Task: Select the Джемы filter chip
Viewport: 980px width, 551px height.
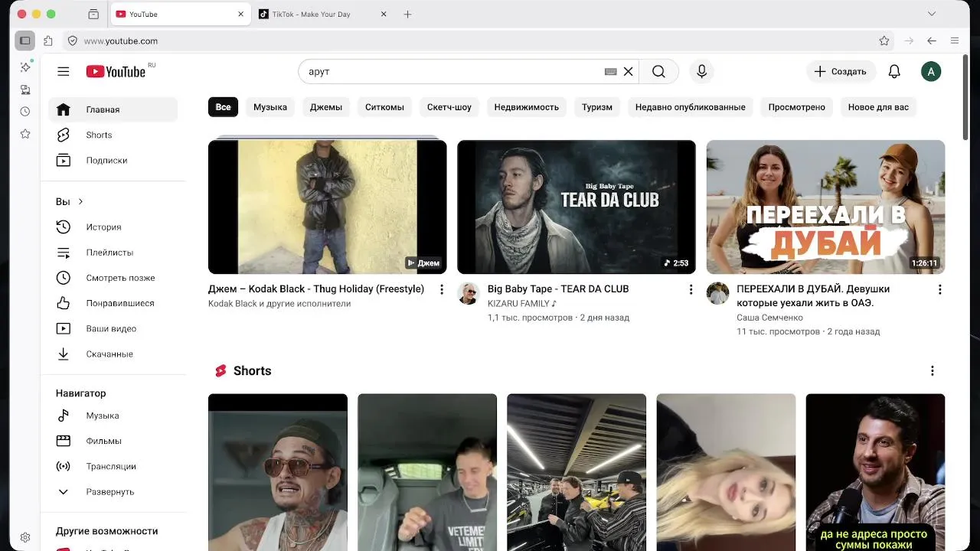Action: pos(326,107)
